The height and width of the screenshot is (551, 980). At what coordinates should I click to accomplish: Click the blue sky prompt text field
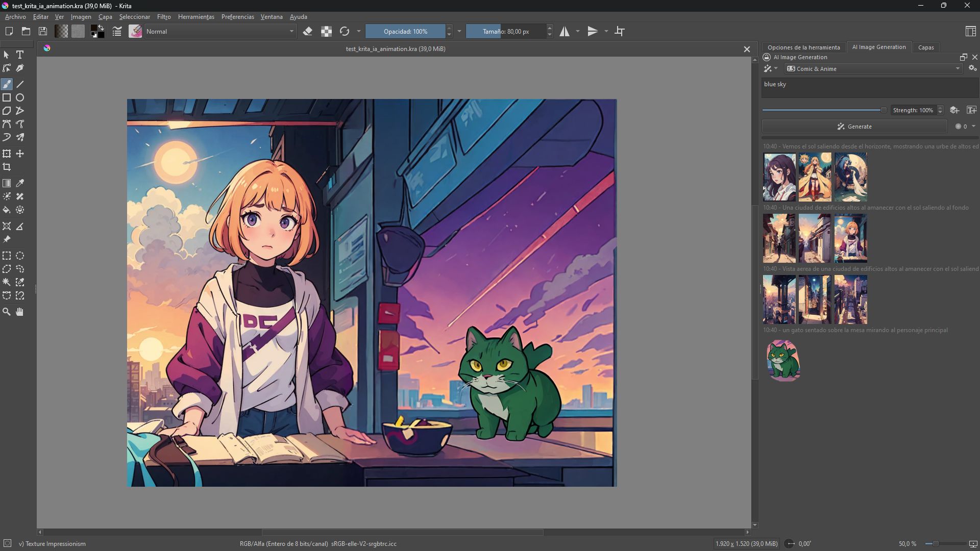tap(870, 88)
